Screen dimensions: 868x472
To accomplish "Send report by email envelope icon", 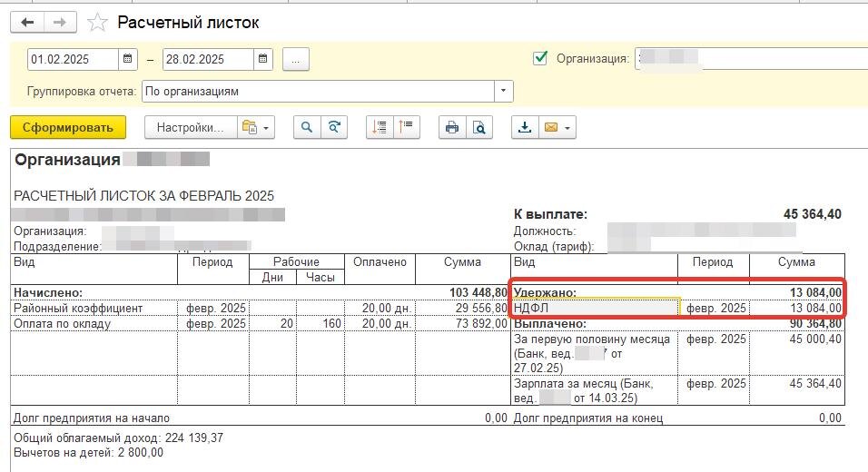I will coord(551,127).
